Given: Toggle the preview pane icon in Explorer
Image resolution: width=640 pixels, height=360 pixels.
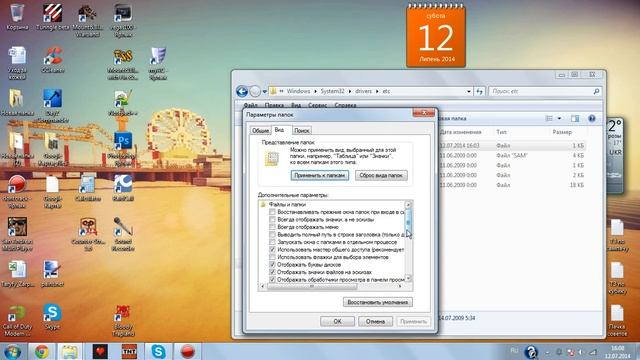Looking at the screenshot, I should click(x=575, y=118).
